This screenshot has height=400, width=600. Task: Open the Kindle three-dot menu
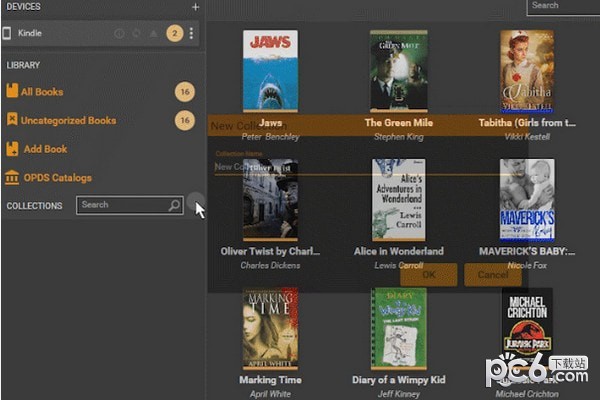point(191,33)
